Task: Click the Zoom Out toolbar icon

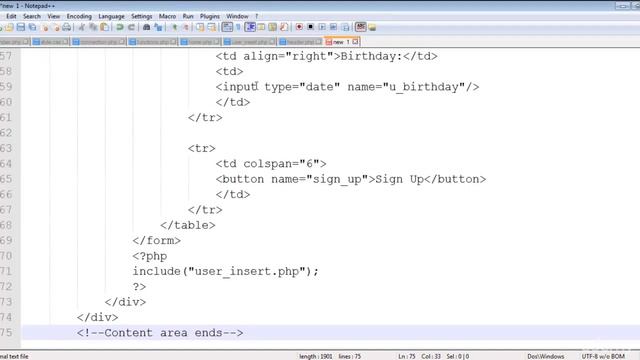Action: pyautogui.click(x=185, y=27)
